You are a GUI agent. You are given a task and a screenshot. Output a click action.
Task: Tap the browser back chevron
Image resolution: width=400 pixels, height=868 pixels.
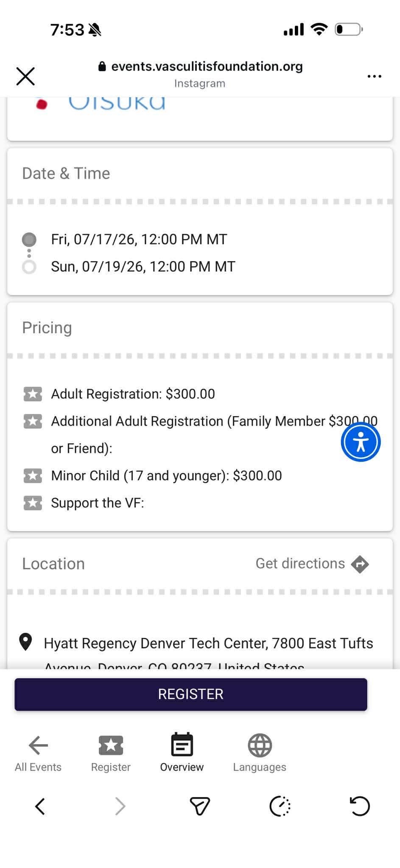tap(40, 806)
